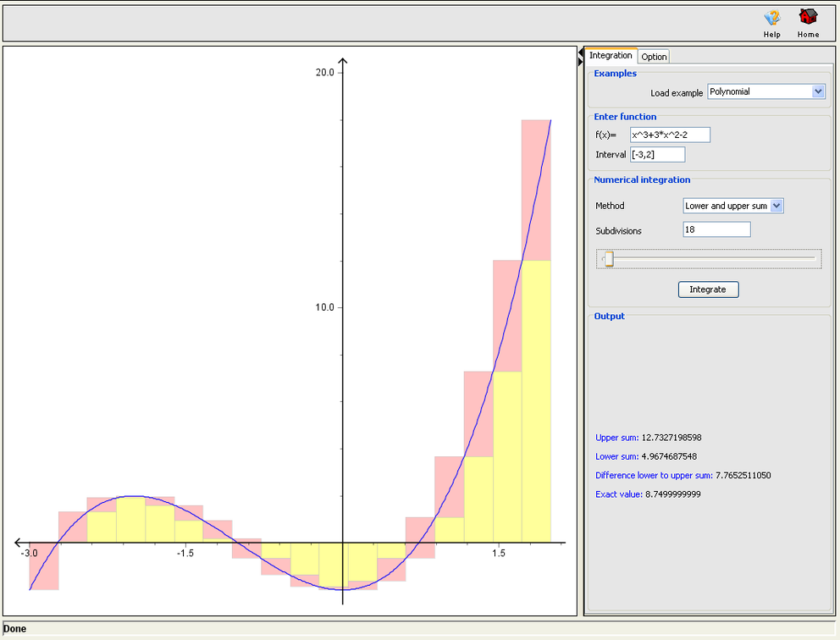Switch to the Option tab
This screenshot has width=840, height=640.
tap(654, 57)
